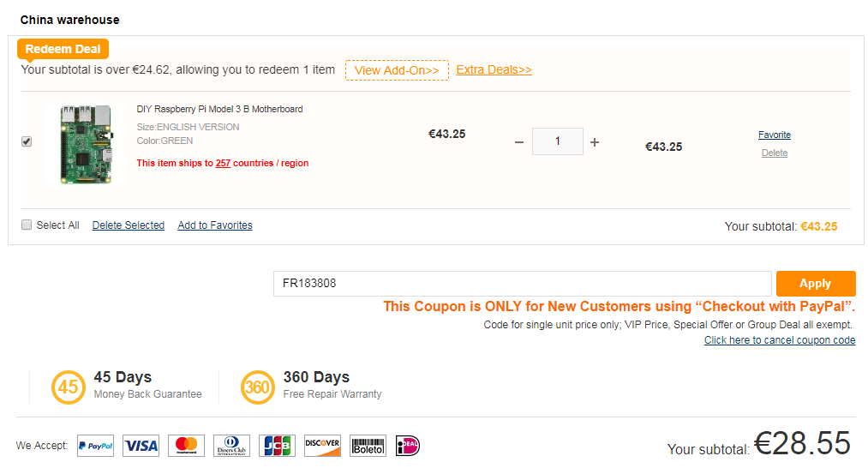Tick the Select All checkbox

point(27,225)
